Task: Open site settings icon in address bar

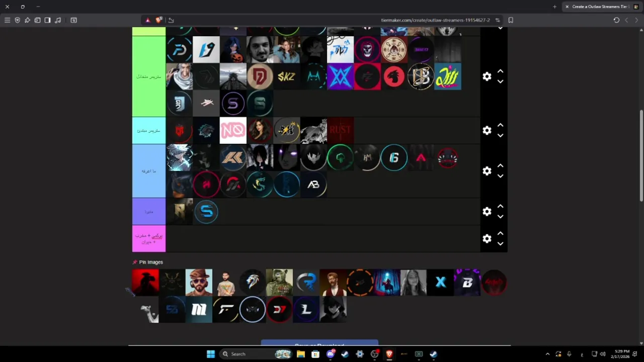Action: (498, 20)
